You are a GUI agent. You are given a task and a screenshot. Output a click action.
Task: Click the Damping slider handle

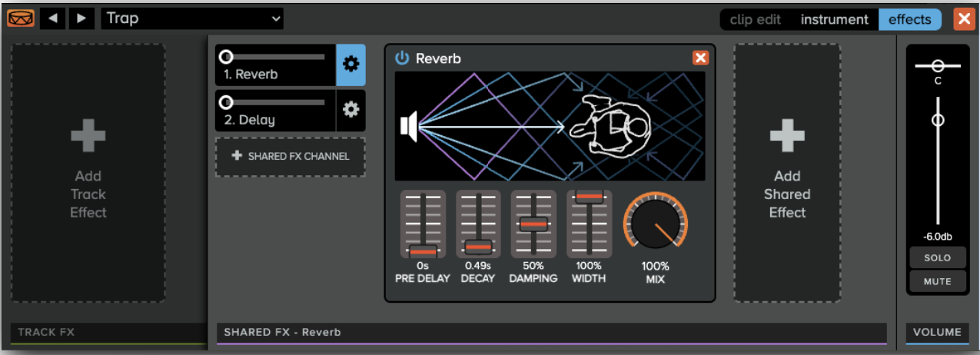click(x=533, y=224)
